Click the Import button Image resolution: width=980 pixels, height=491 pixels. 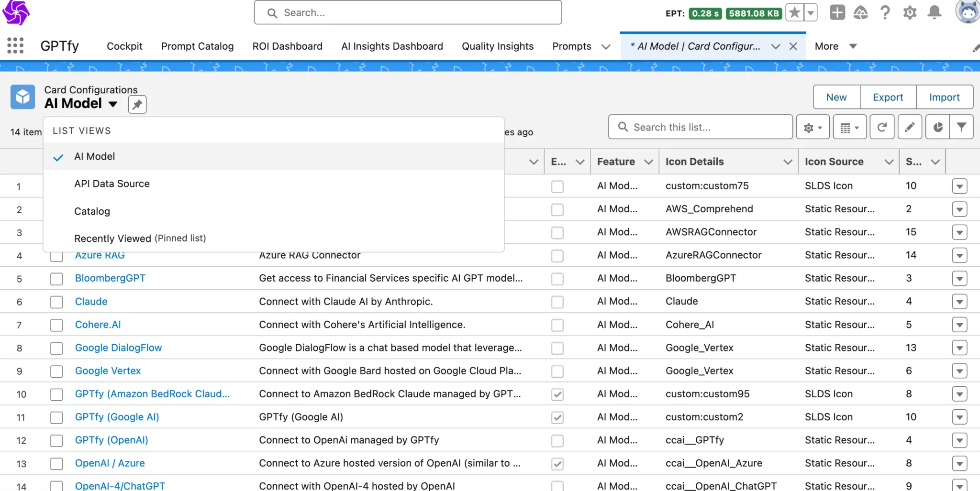point(944,97)
